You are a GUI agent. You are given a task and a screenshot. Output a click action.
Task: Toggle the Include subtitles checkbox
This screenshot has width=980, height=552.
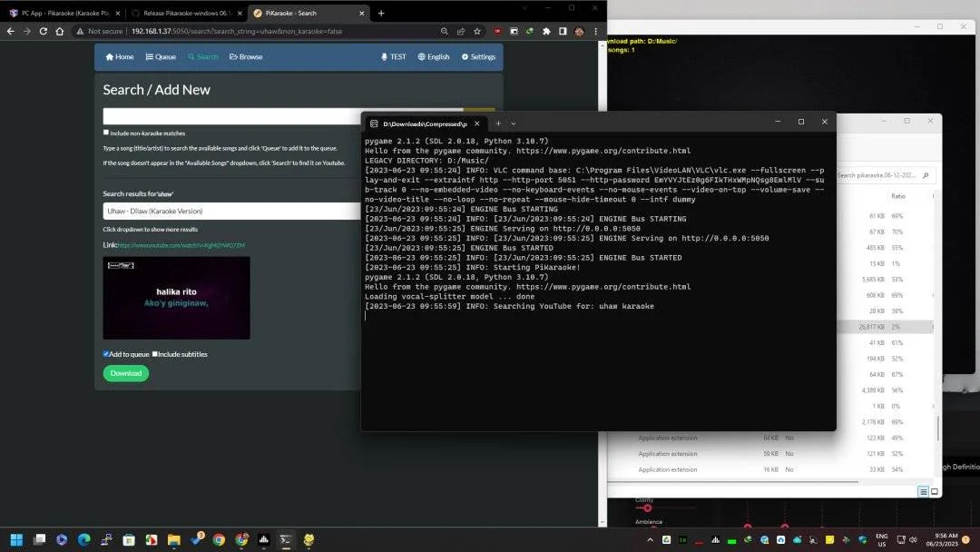click(155, 354)
